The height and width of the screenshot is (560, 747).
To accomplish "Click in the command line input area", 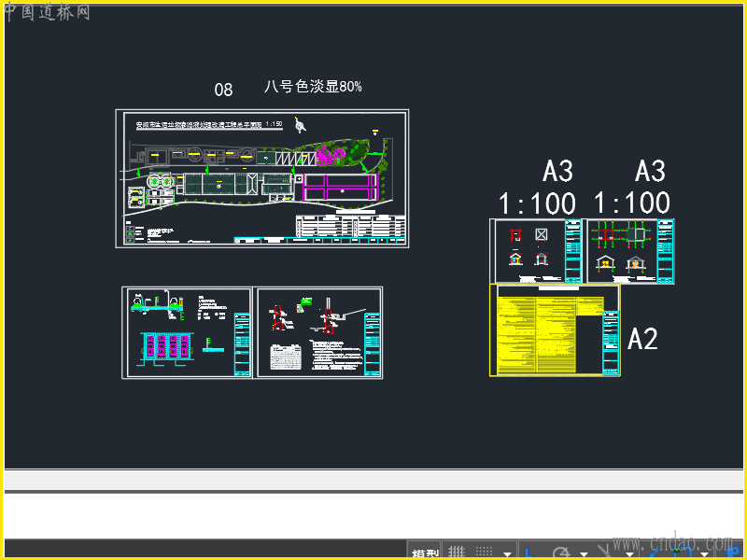I will click(373, 516).
